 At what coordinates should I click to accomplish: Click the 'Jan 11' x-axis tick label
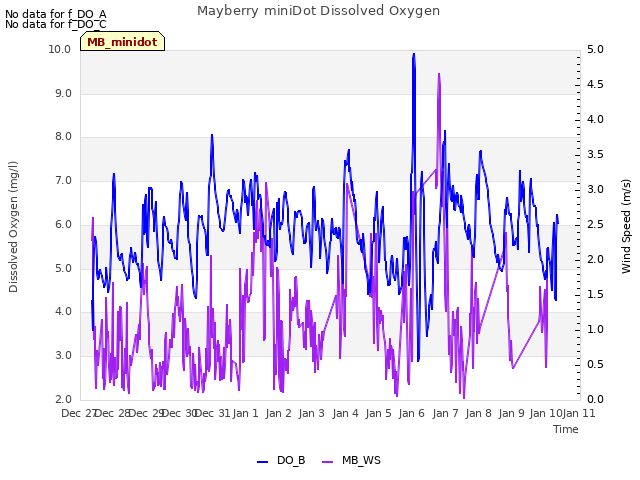579,413
